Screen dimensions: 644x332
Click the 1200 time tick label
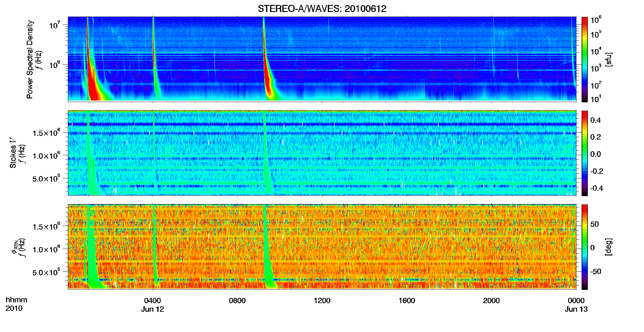tap(322, 301)
